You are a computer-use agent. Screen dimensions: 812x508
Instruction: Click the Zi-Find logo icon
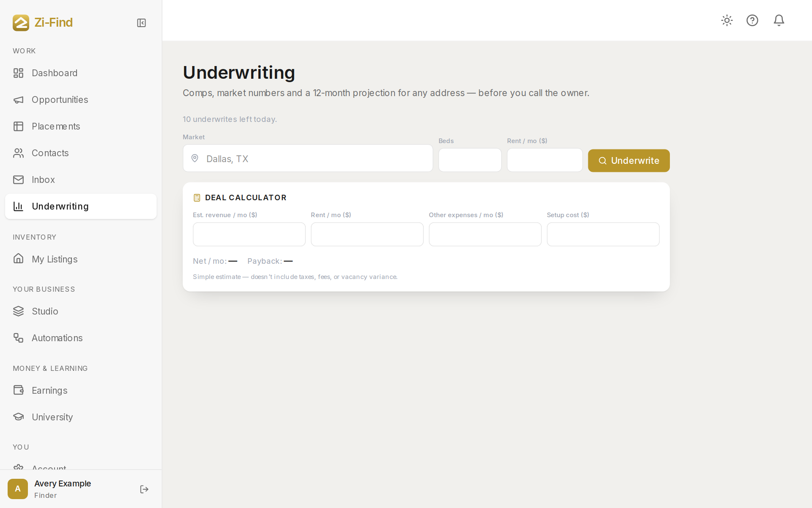tap(21, 23)
